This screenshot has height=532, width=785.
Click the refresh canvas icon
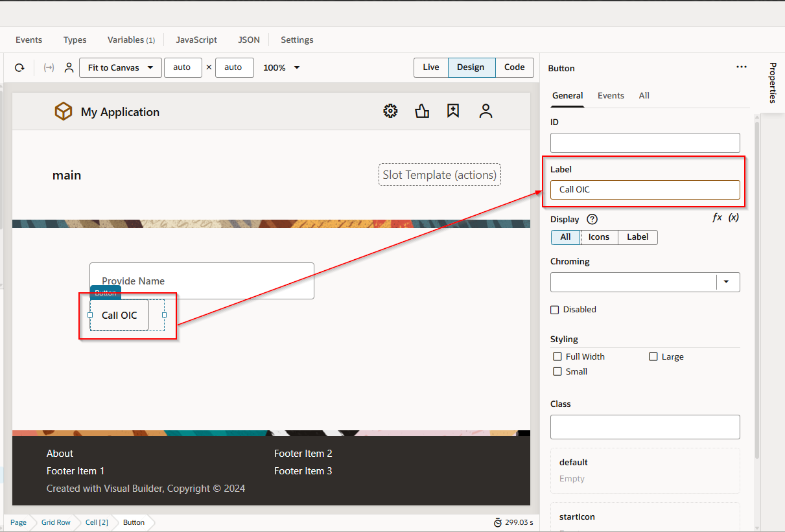pos(19,67)
